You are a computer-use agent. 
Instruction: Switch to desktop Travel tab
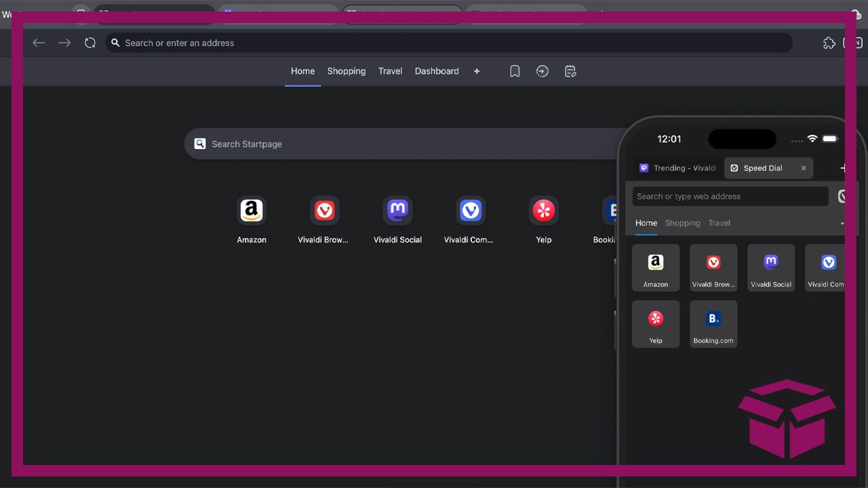tap(390, 71)
